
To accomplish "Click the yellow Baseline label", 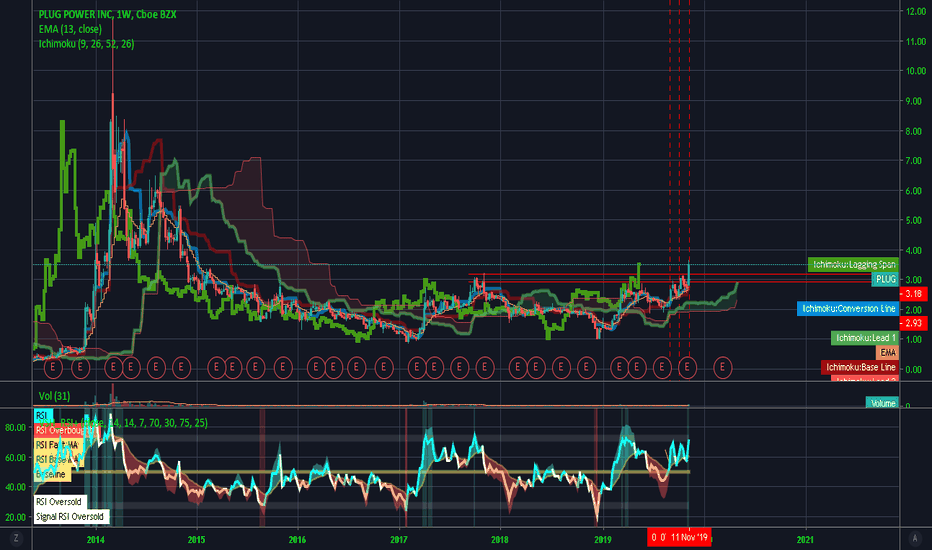I will 52,474.
